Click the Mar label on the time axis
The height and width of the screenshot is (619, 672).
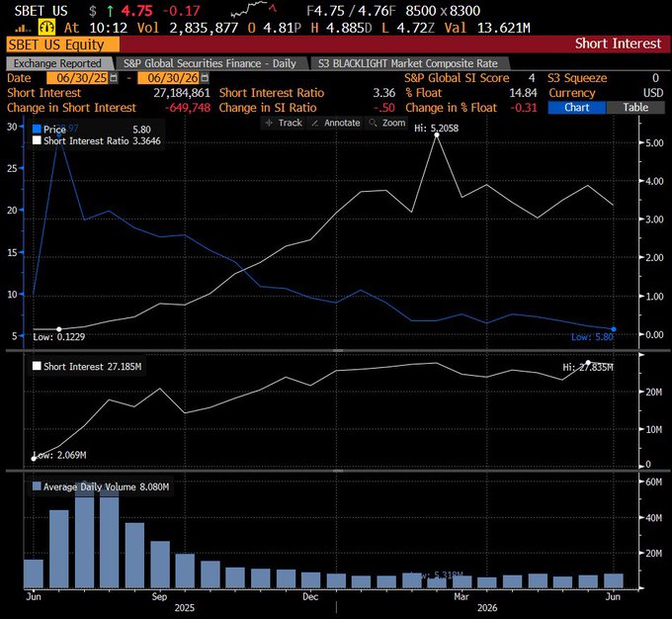[x=462, y=597]
